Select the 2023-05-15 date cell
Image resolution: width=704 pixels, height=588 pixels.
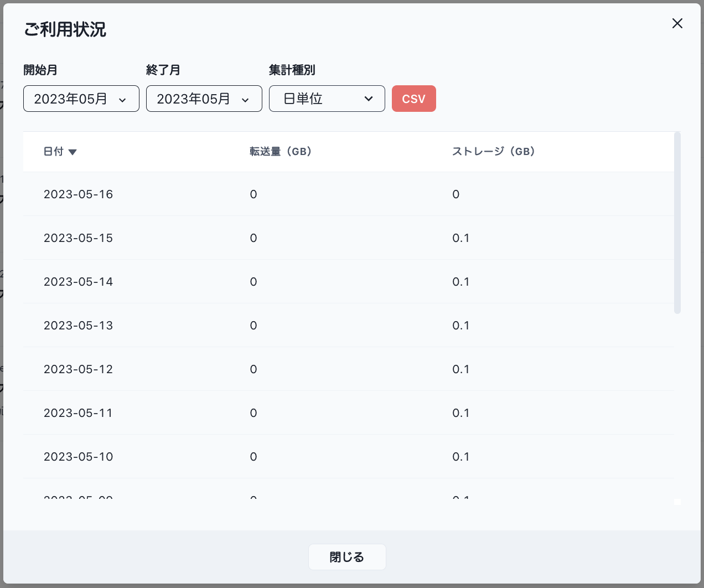(x=78, y=238)
